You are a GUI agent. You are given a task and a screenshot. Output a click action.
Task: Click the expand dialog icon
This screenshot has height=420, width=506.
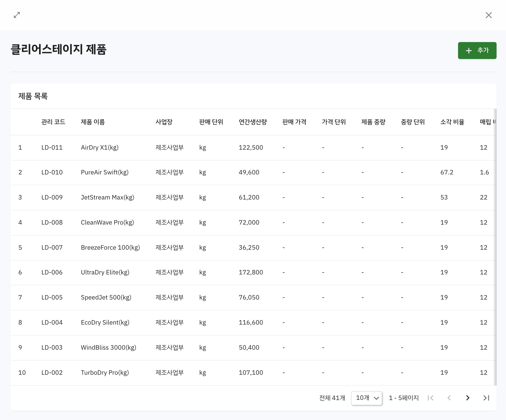pos(17,15)
